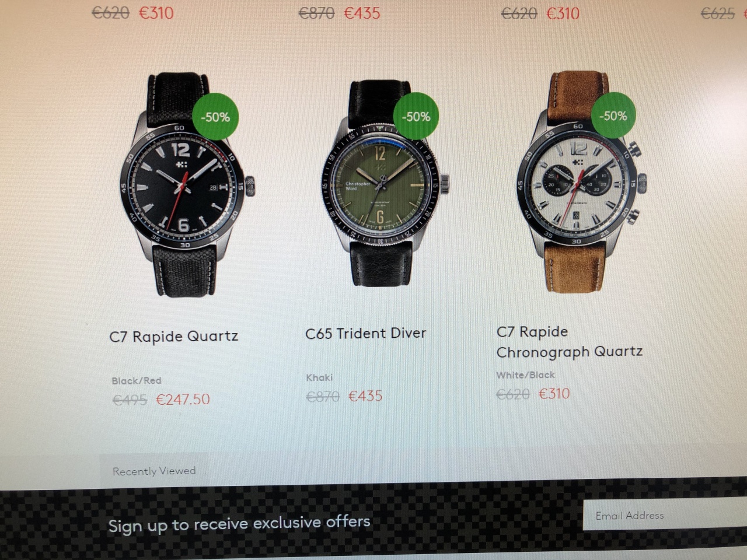This screenshot has height=560, width=747.
Task: Click the €435 price under Khaki
Action: (365, 396)
